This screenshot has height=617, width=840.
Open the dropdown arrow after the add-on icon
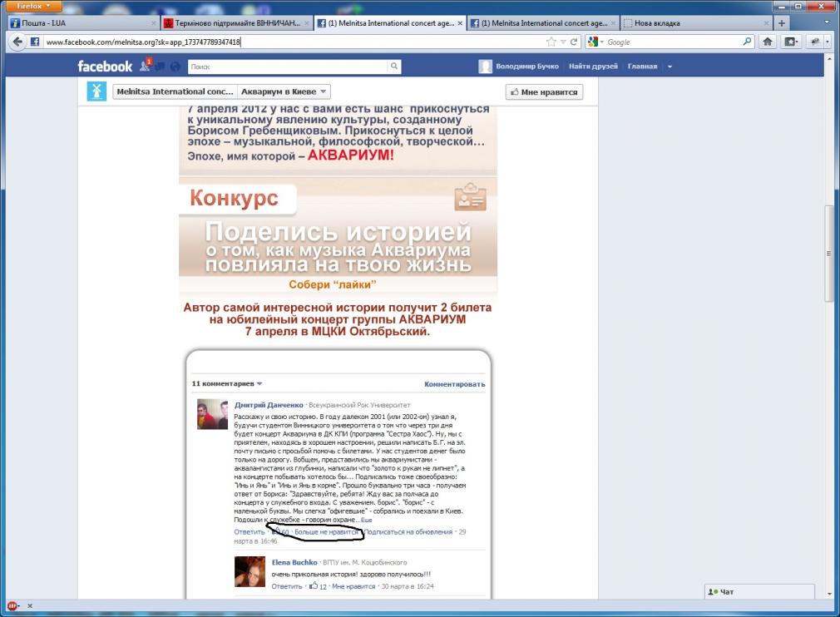click(x=828, y=42)
